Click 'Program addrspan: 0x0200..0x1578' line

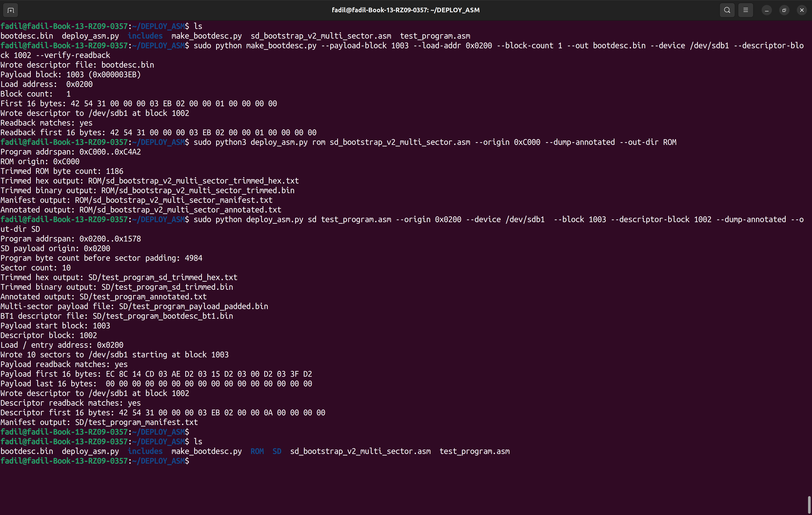point(70,239)
